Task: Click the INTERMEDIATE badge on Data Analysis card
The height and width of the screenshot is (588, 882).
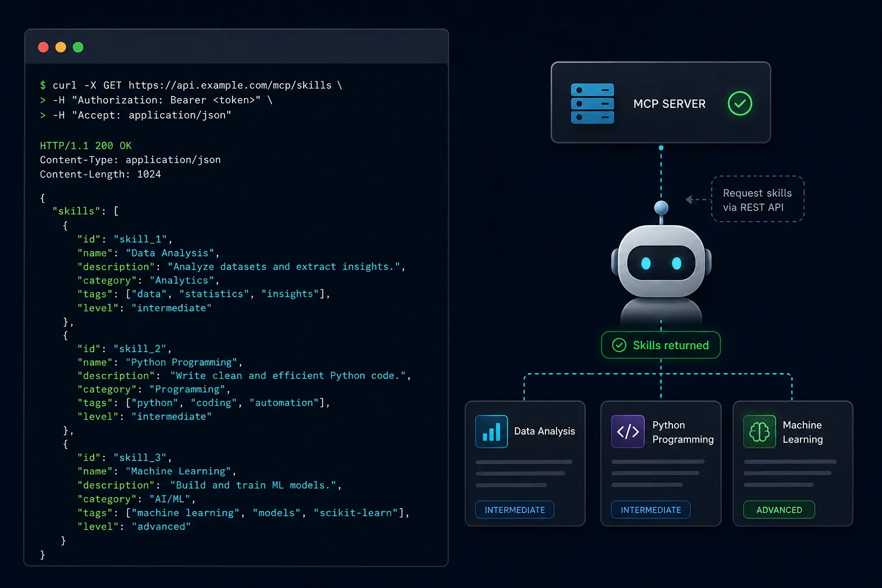Action: (x=514, y=510)
